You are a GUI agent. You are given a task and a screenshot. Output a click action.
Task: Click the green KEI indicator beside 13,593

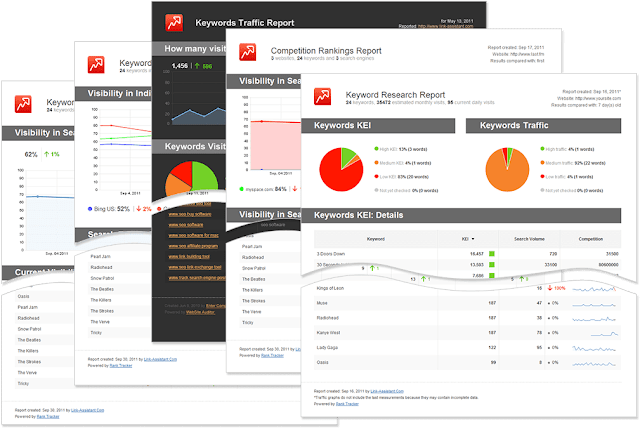pos(492,265)
